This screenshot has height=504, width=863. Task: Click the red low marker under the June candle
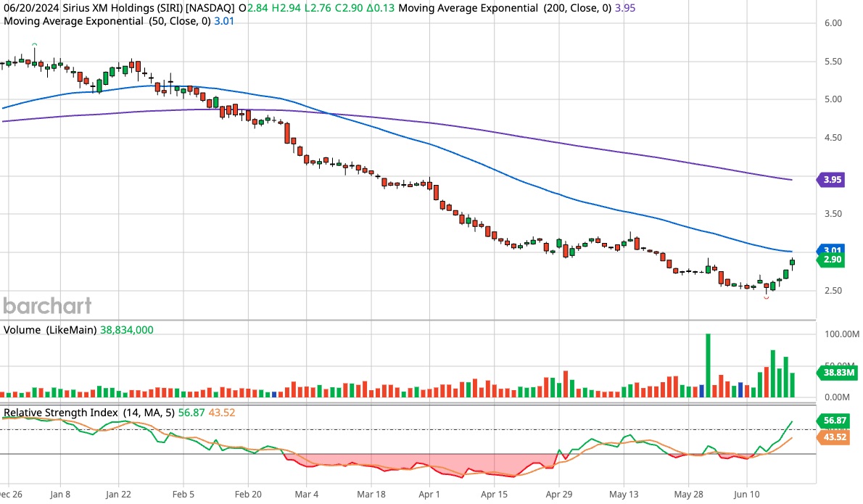(x=766, y=297)
